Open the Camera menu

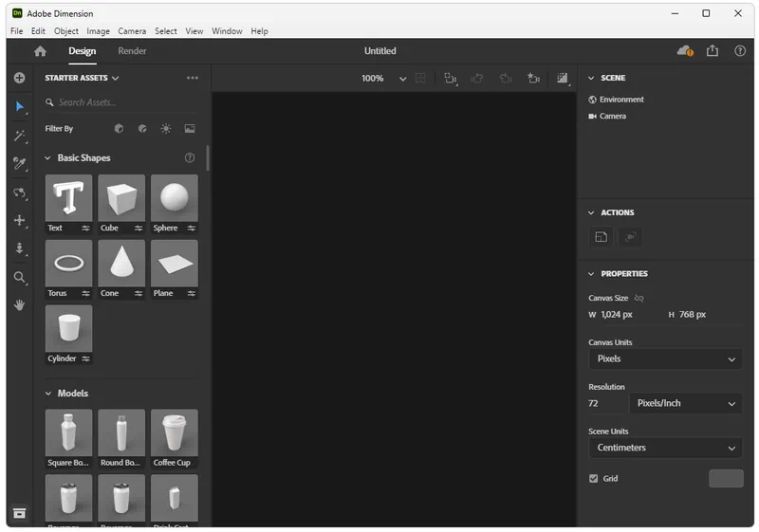[x=132, y=31]
